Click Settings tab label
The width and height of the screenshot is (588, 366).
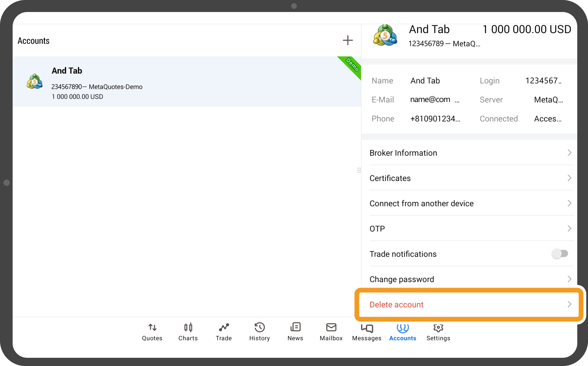(x=438, y=338)
